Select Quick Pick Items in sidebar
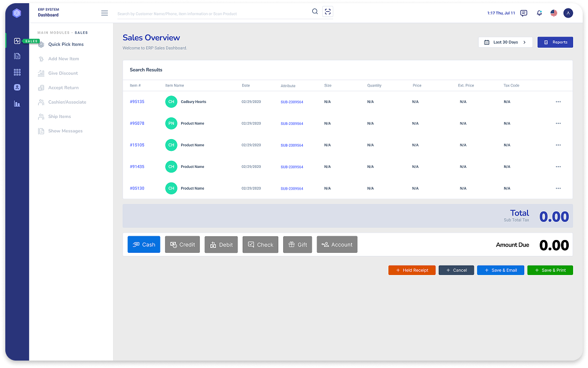Viewport: 588px width, 368px height. [61, 44]
